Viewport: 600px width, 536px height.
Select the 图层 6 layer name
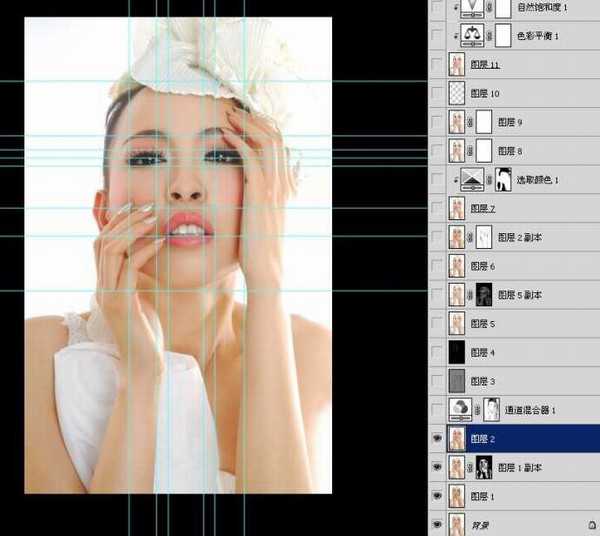pyautogui.click(x=482, y=267)
